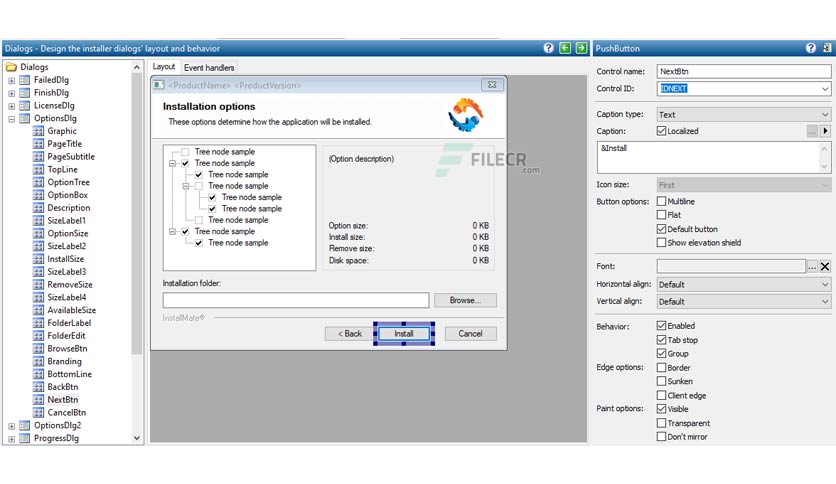
Task: Switch to the Event handlers tab
Action: tap(209, 68)
